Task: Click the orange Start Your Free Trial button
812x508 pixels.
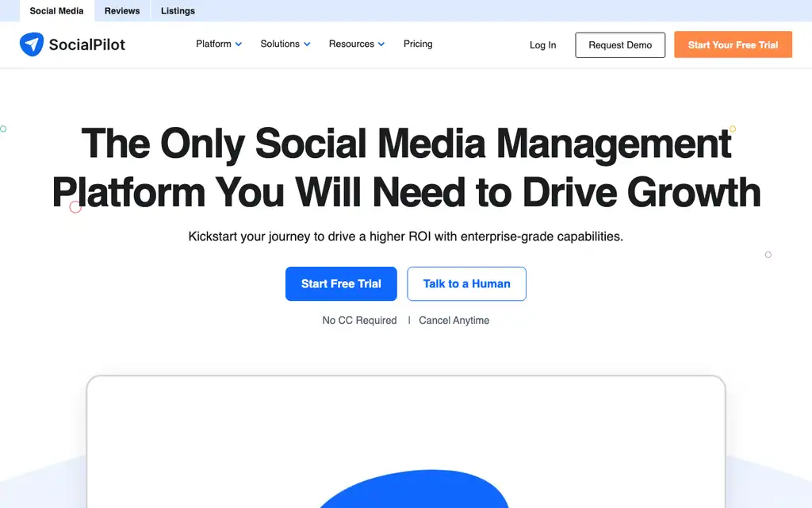Action: (x=733, y=44)
